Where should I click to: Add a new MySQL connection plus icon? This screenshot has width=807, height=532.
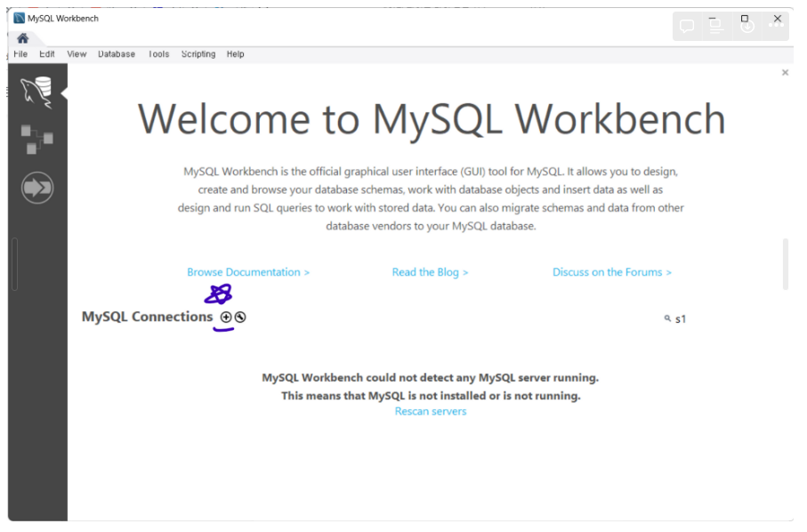226,317
